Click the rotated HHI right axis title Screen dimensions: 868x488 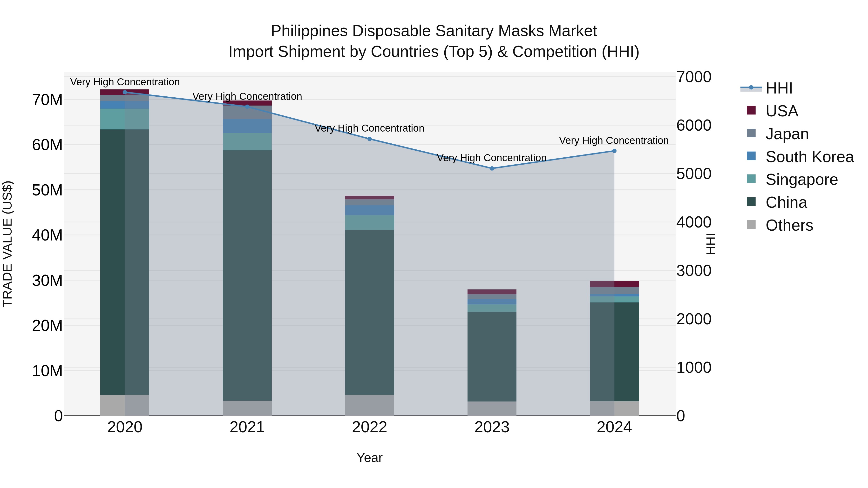click(x=711, y=244)
